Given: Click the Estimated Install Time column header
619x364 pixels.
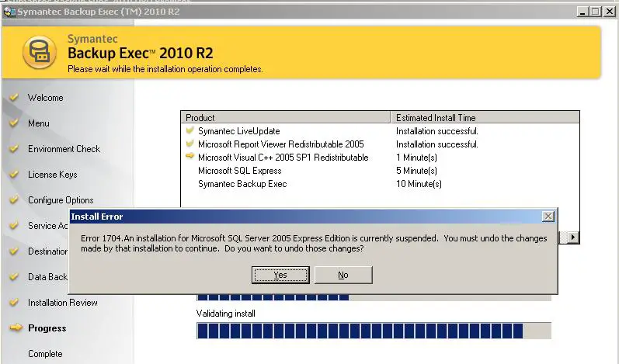Looking at the screenshot, I should tap(485, 117).
